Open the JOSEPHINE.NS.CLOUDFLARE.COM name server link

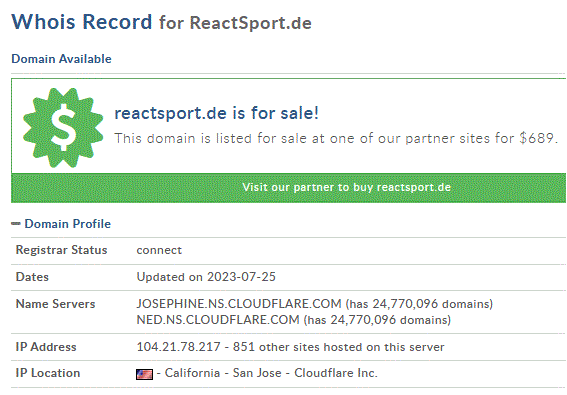[x=239, y=303]
